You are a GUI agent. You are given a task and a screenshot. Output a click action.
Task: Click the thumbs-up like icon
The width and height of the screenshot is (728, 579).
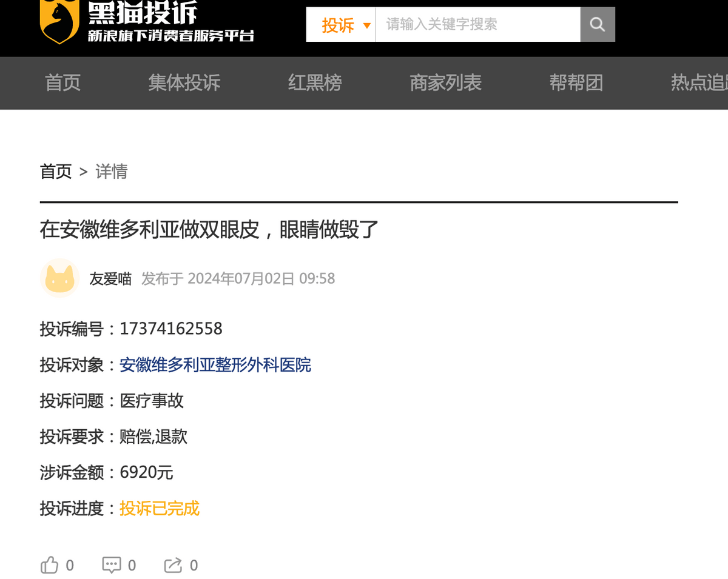49,566
